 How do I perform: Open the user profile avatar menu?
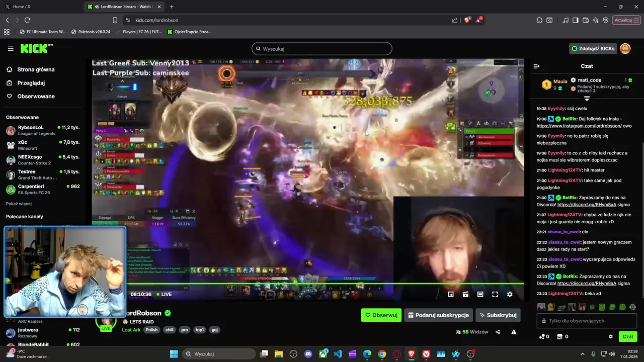(625, 49)
